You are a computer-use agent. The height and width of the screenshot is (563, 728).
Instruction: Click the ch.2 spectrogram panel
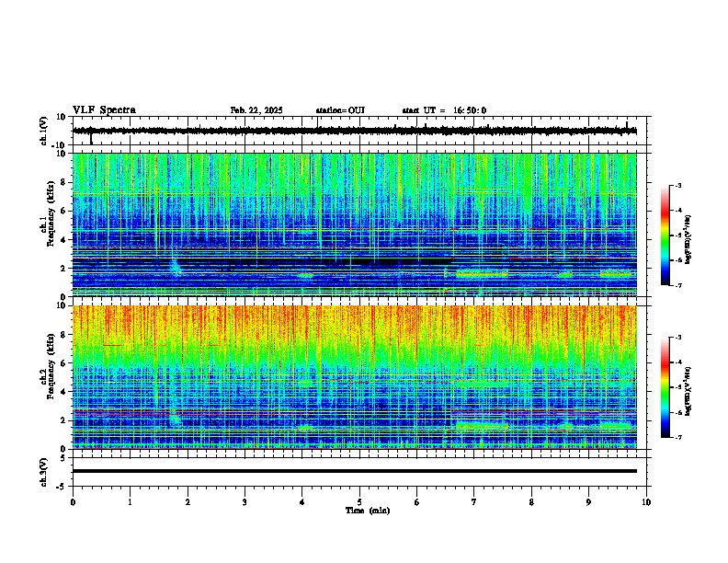tap(355, 377)
